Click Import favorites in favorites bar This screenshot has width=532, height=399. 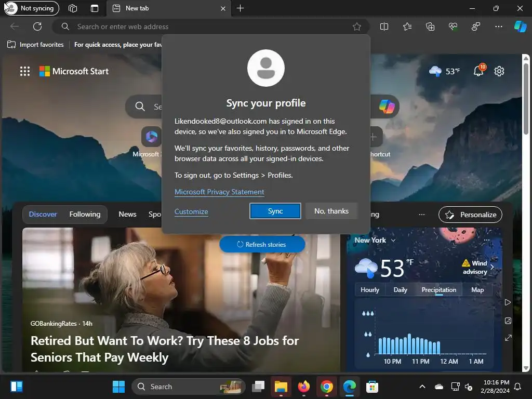tap(36, 45)
